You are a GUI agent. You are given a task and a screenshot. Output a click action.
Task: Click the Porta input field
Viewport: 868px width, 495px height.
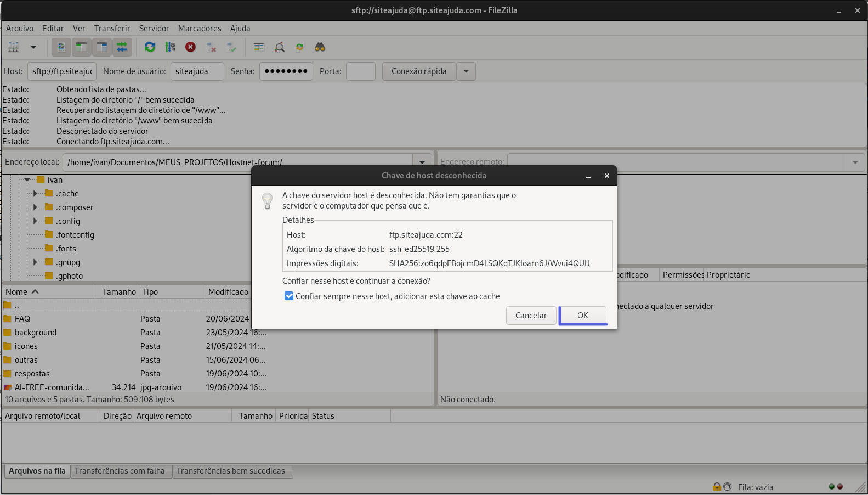[361, 71]
